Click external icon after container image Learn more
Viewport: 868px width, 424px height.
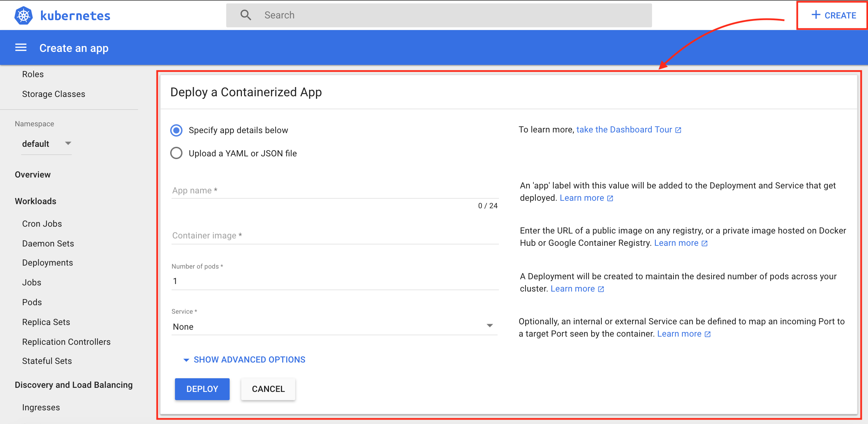point(705,243)
